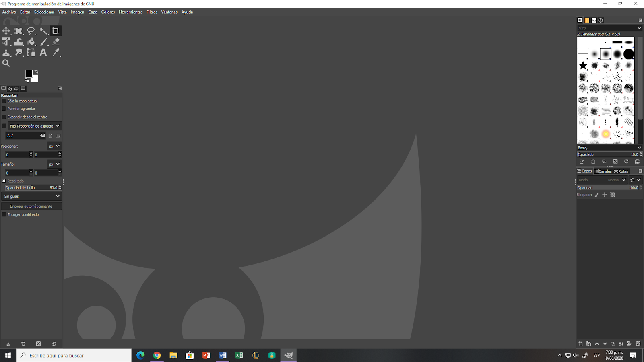Enable the Expandir desde el centro checkbox
Screen dimensions: 644x362
tap(3, 117)
